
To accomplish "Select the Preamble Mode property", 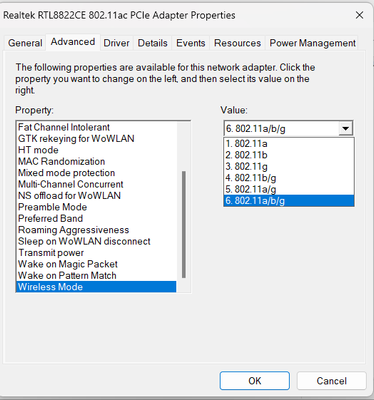I will pos(96,207).
